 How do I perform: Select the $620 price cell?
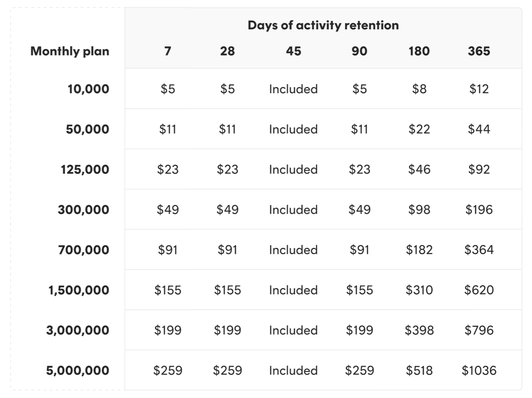479,290
